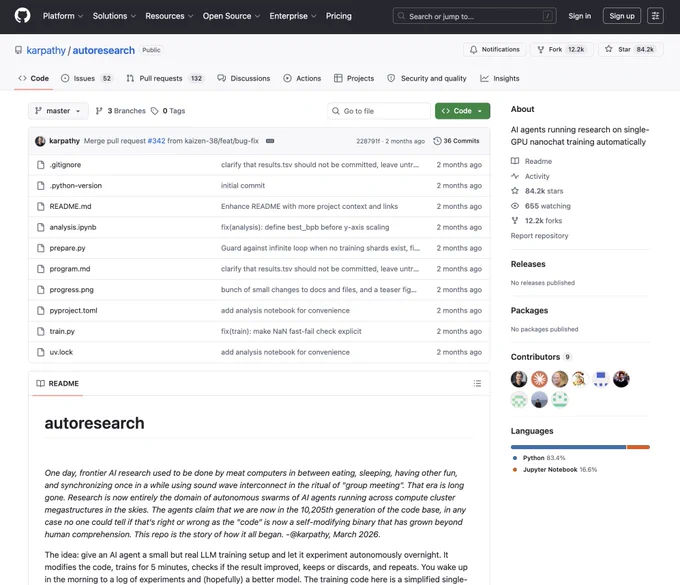Open "fix(train): make NaN fast-fail check explicit" commit
Image resolution: width=680 pixels, height=585 pixels.
tap(291, 331)
